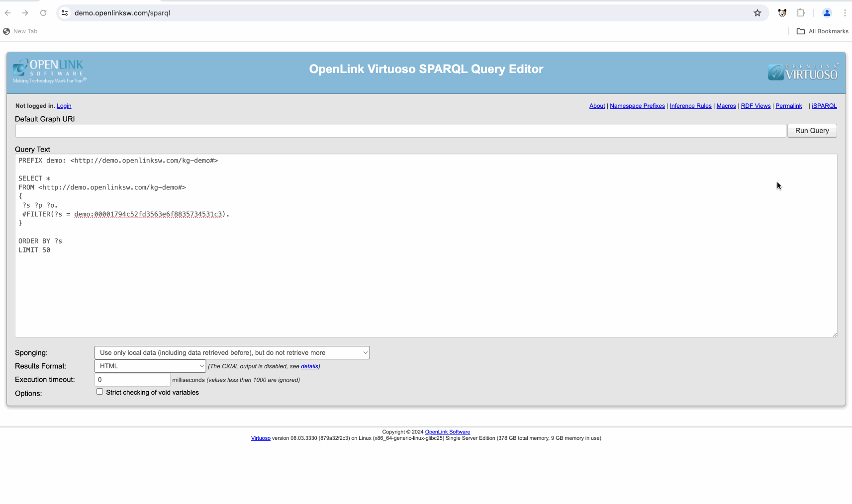Image resolution: width=852 pixels, height=504 pixels.
Task: Open Chrome three-dot menu
Action: [x=845, y=13]
